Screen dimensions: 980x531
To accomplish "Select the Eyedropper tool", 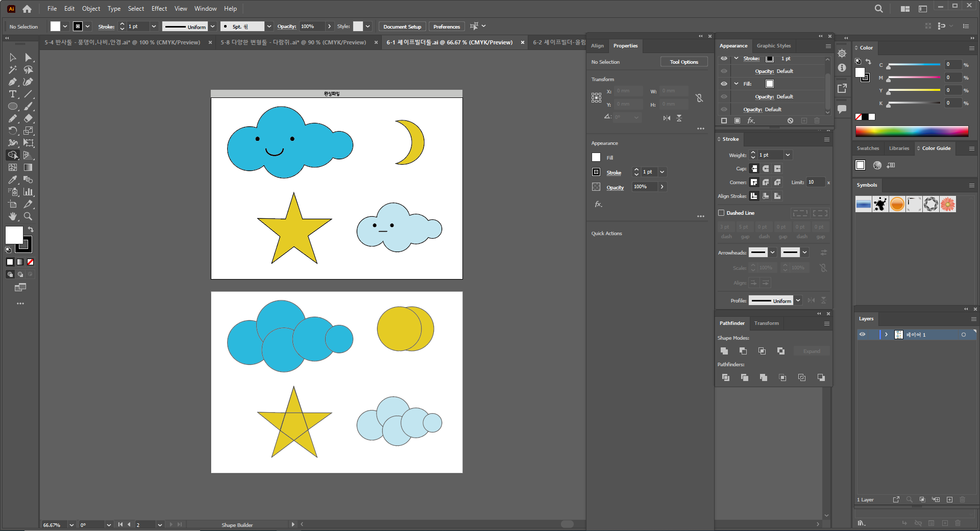I will 13,180.
